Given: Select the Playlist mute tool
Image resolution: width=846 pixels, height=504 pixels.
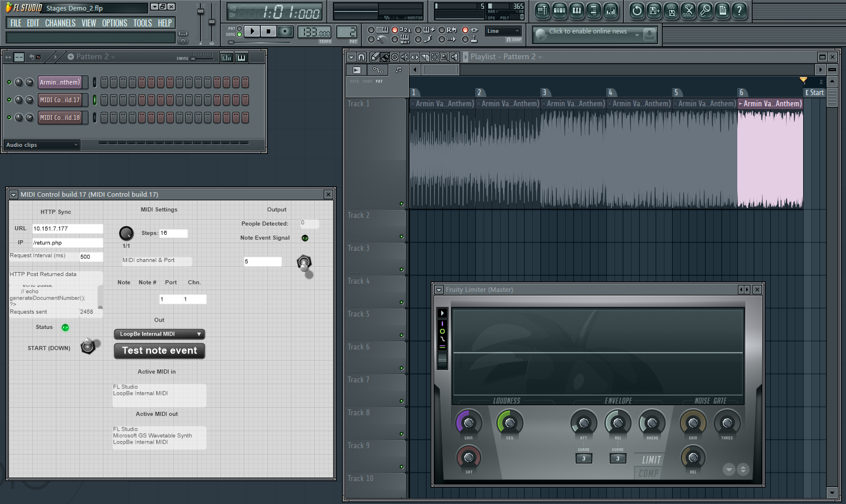Looking at the screenshot, I should 405,57.
